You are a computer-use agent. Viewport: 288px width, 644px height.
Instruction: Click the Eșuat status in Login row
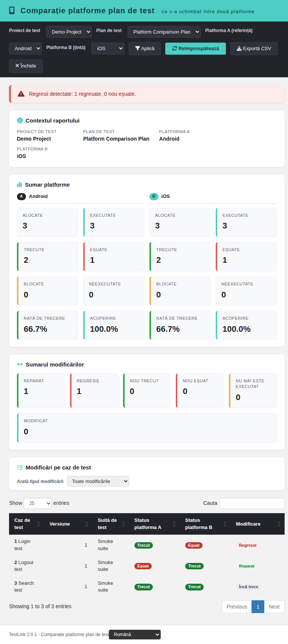[x=194, y=545]
